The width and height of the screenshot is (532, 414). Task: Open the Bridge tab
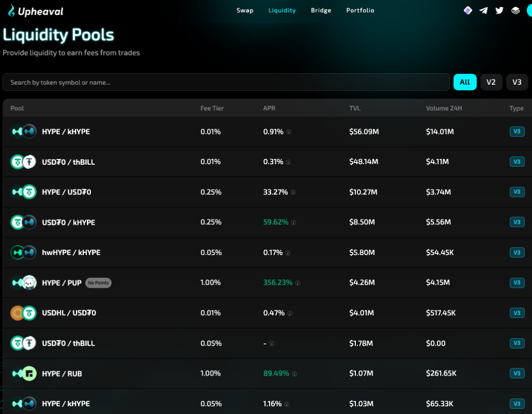(x=321, y=10)
